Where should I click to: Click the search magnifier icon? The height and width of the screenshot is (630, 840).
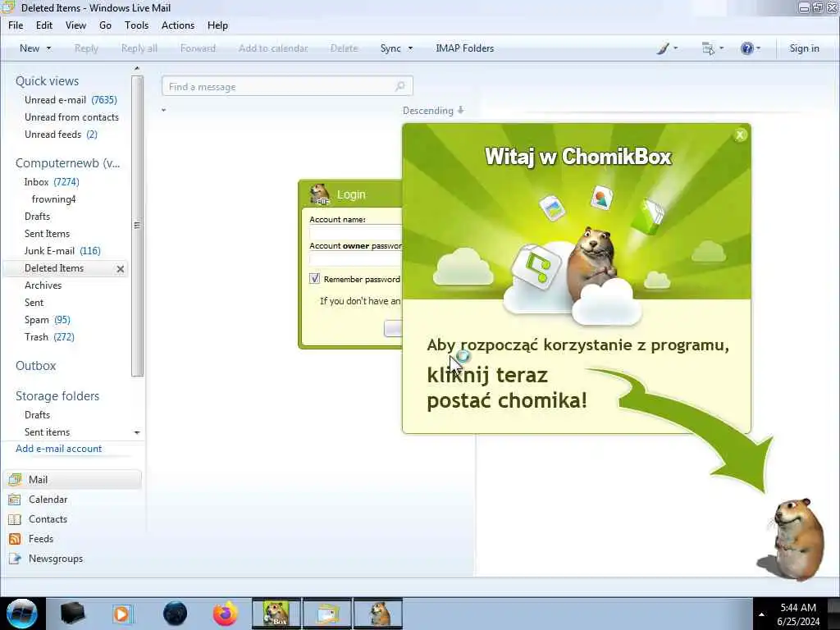tap(399, 86)
